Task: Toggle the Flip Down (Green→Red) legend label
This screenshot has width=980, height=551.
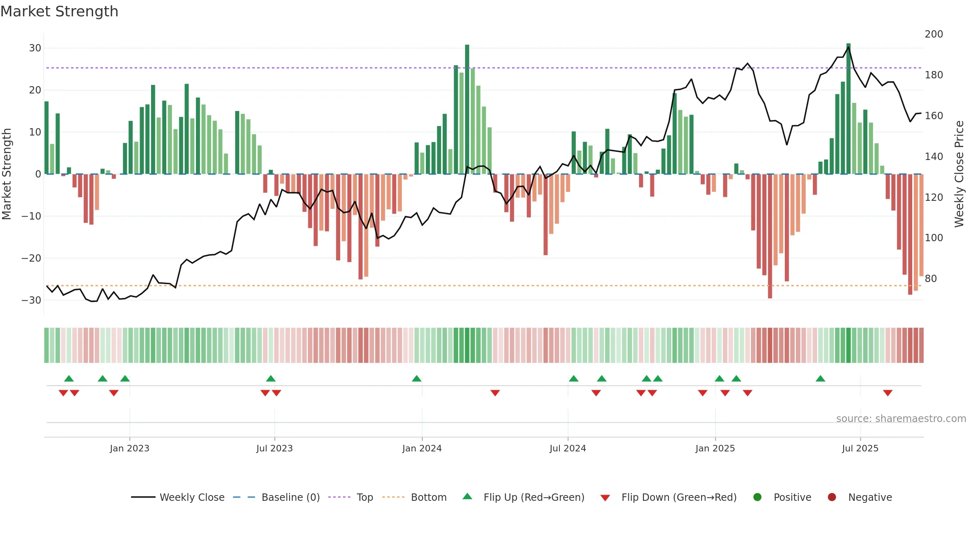Action: point(679,497)
